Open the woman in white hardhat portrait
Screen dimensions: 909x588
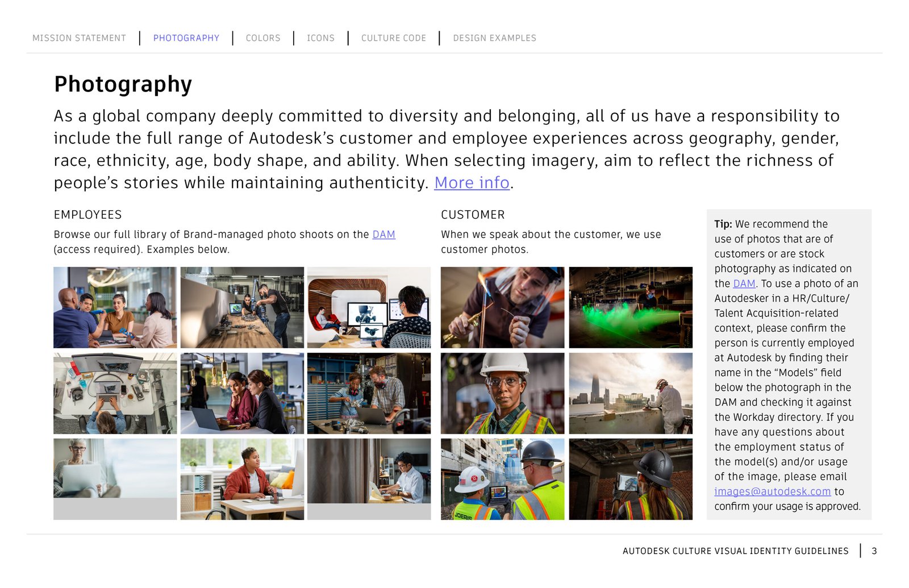(502, 393)
